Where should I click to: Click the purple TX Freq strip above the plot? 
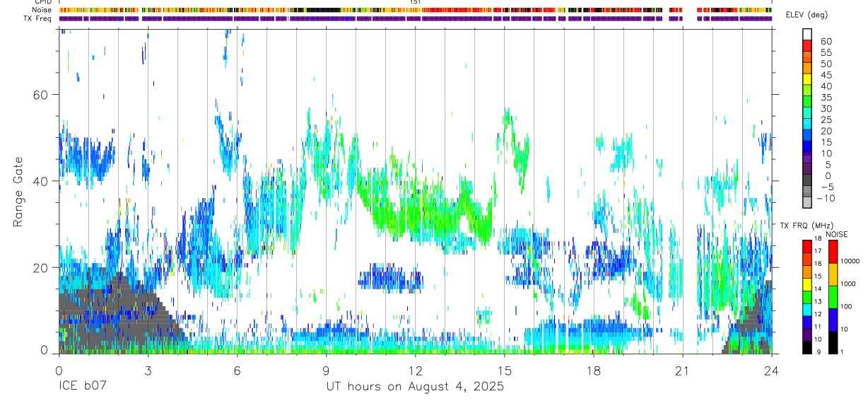click(x=415, y=18)
